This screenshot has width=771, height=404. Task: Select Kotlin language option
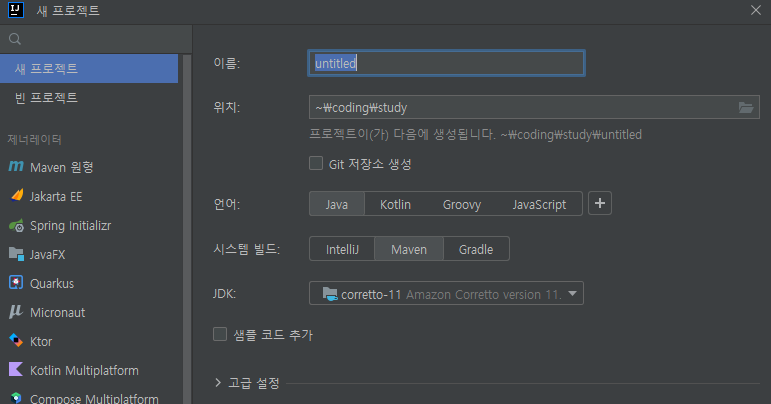pos(395,204)
